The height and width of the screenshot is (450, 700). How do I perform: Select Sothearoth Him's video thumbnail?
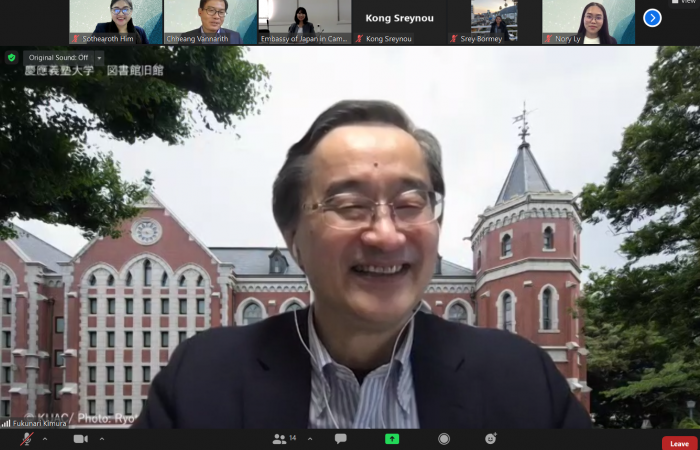pyautogui.click(x=116, y=22)
